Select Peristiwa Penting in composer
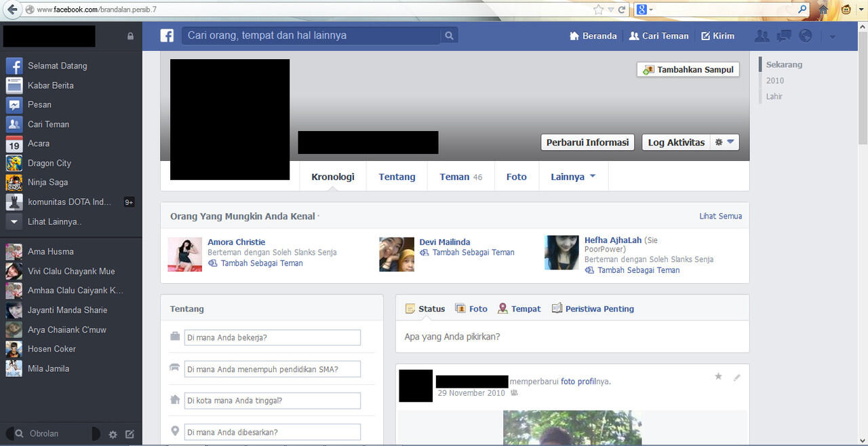868x446 pixels. 593,308
